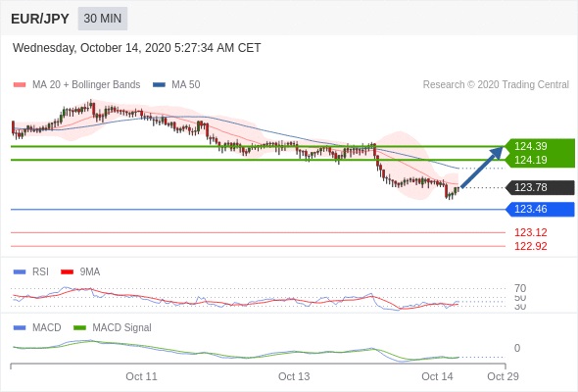The image size is (578, 392).
Task: Click the blue MACD legend swatch
Action: click(x=20, y=328)
